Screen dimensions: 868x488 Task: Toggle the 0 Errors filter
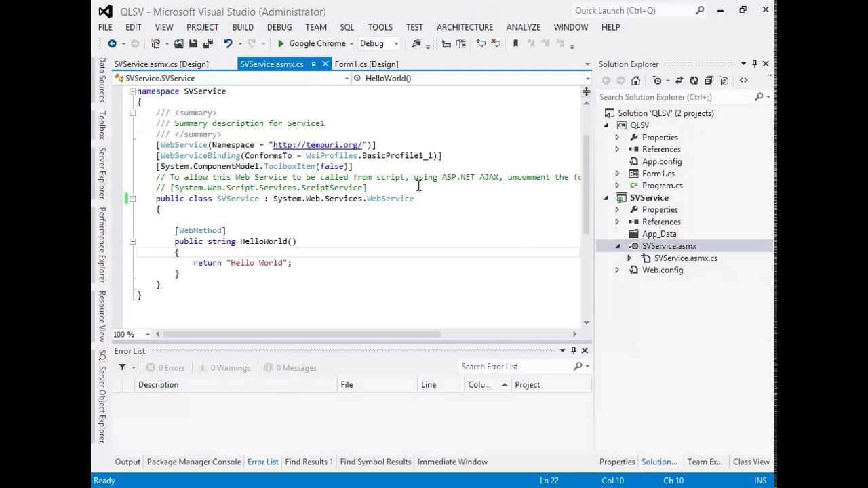165,367
